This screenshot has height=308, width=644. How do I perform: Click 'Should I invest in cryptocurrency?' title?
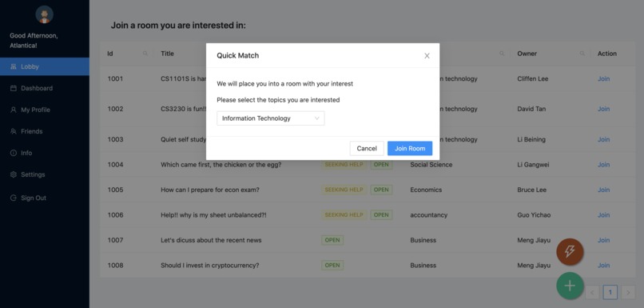(x=210, y=266)
